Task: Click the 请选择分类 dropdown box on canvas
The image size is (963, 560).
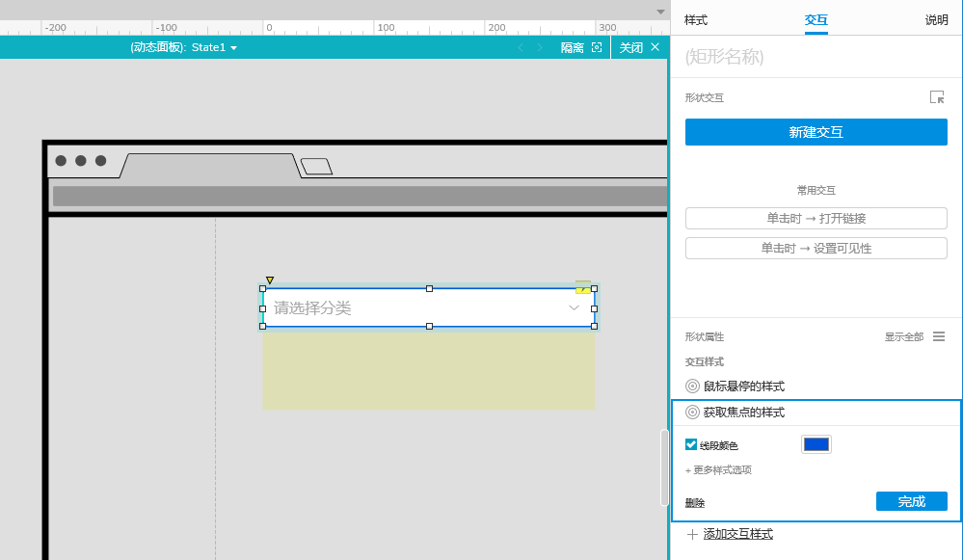Action: click(x=429, y=307)
